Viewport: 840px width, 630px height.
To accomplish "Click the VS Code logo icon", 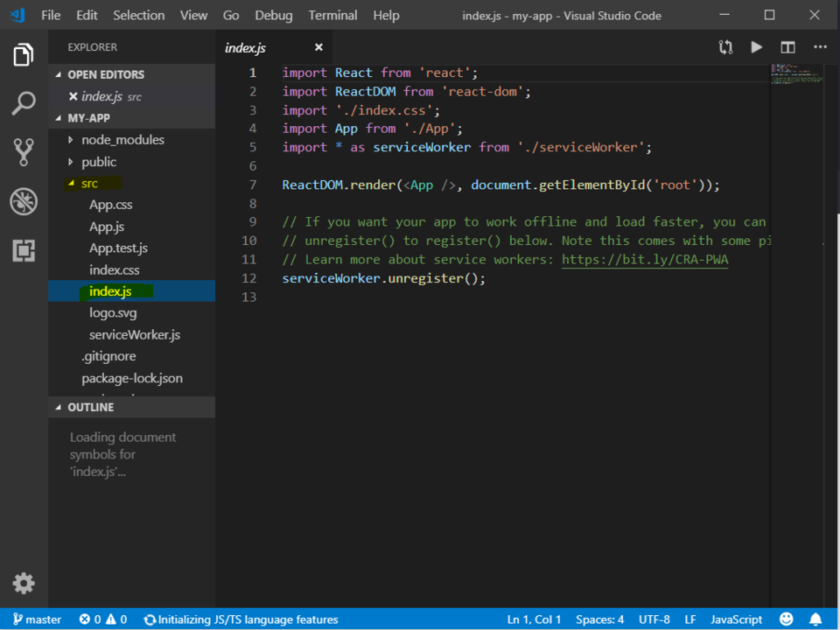I will (x=17, y=15).
